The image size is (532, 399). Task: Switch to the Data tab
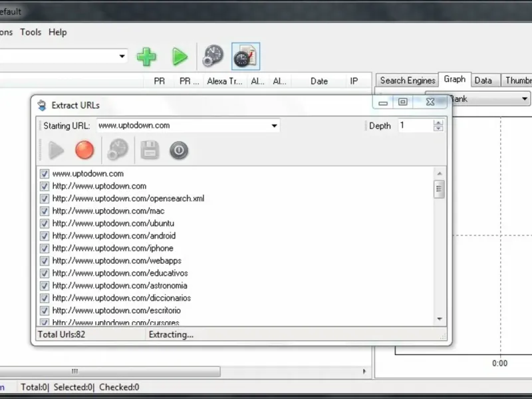483,80
